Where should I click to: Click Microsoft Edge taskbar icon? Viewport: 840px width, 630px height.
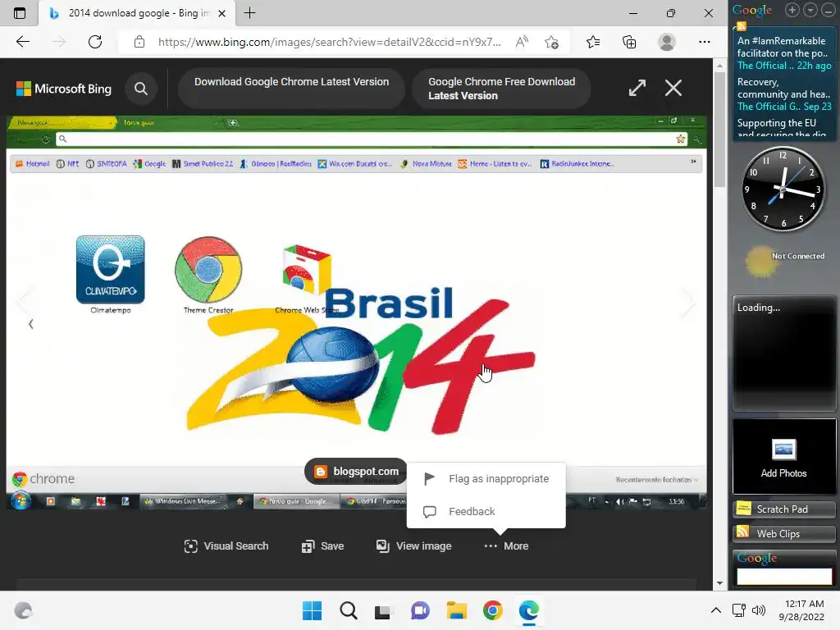point(529,610)
